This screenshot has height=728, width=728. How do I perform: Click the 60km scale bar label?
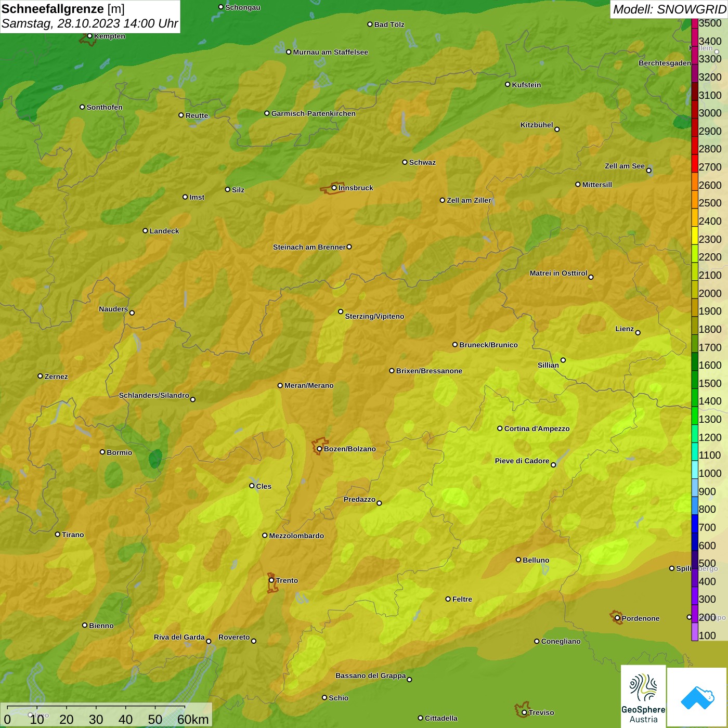pyautogui.click(x=193, y=719)
